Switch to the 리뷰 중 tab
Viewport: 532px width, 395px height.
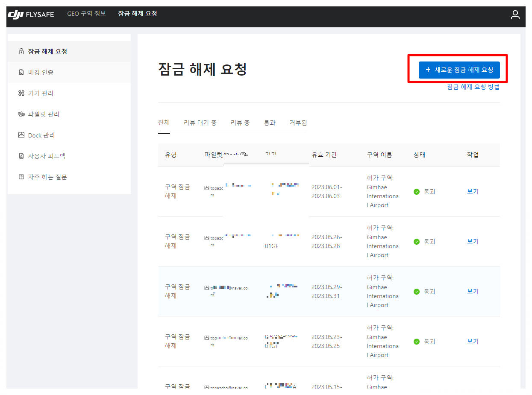[x=240, y=123]
